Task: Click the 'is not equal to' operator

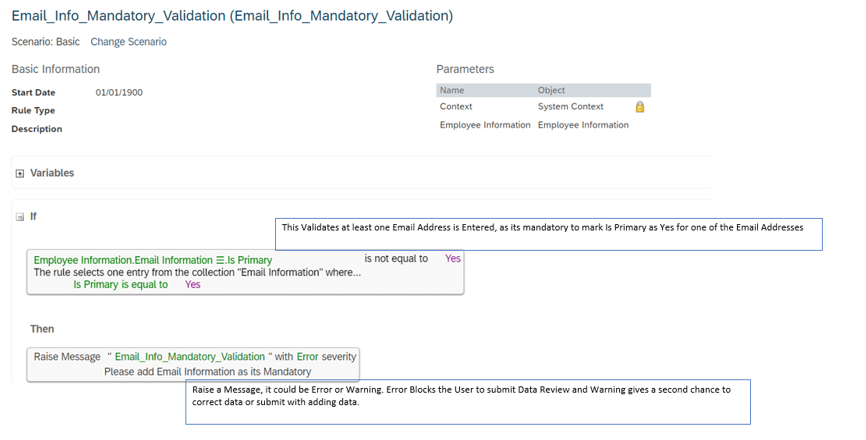Action: click(396, 258)
